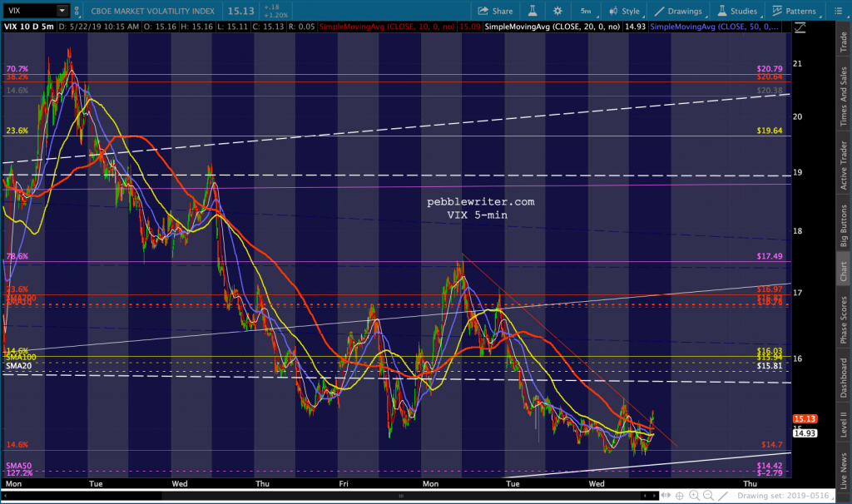This screenshot has height=504, width=852.
Task: Click the 14.93 white price bubble on axis
Action: click(x=805, y=432)
